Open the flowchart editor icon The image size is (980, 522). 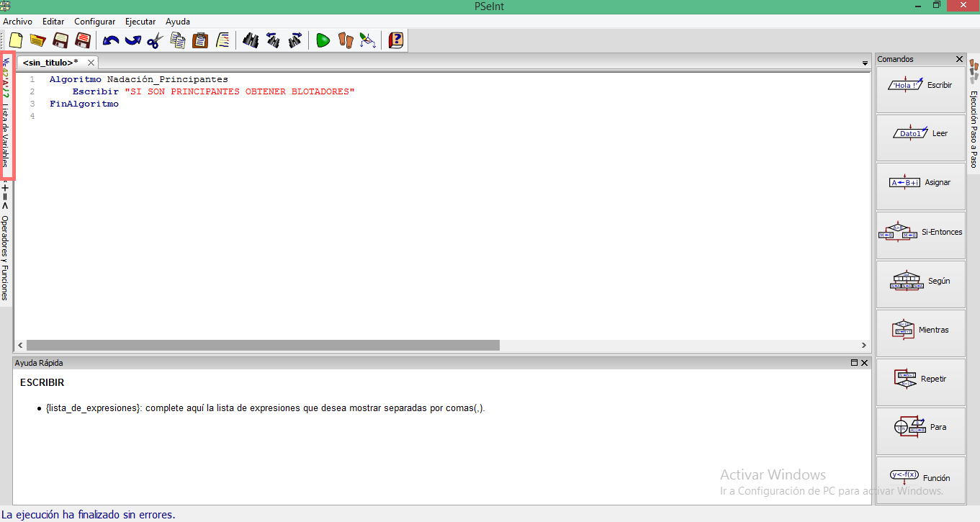click(x=368, y=40)
